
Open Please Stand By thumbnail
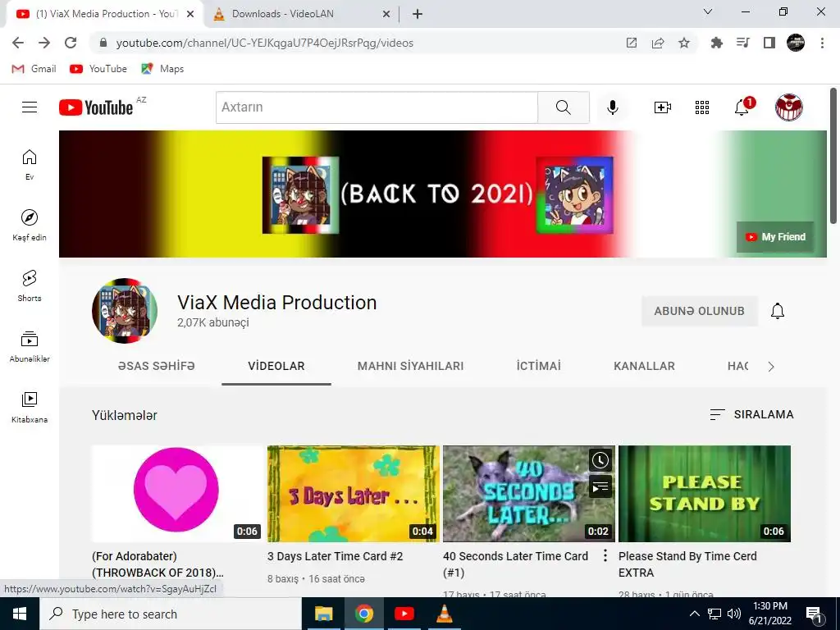705,493
